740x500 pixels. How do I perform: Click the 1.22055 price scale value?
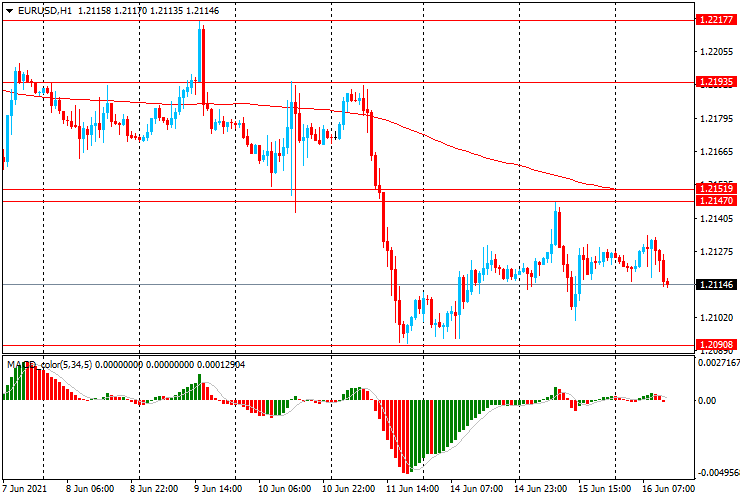[x=716, y=51]
